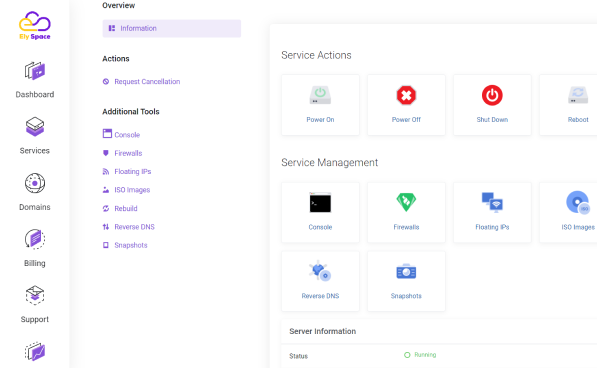This screenshot has width=597, height=368.
Task: Click the Console window icon in sidebar list
Action: [x=107, y=134]
